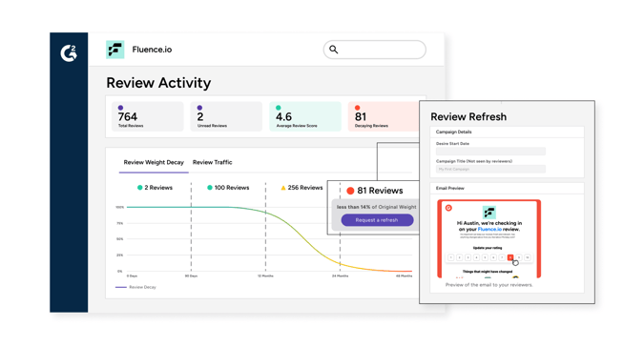Screen dimensions: 644x347
Task: Select the 2 Reviews chart segment label
Action: coord(155,188)
